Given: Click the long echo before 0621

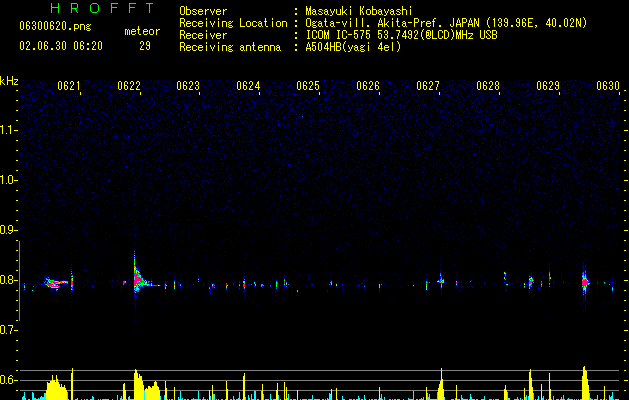Looking at the screenshot, I should [55, 283].
